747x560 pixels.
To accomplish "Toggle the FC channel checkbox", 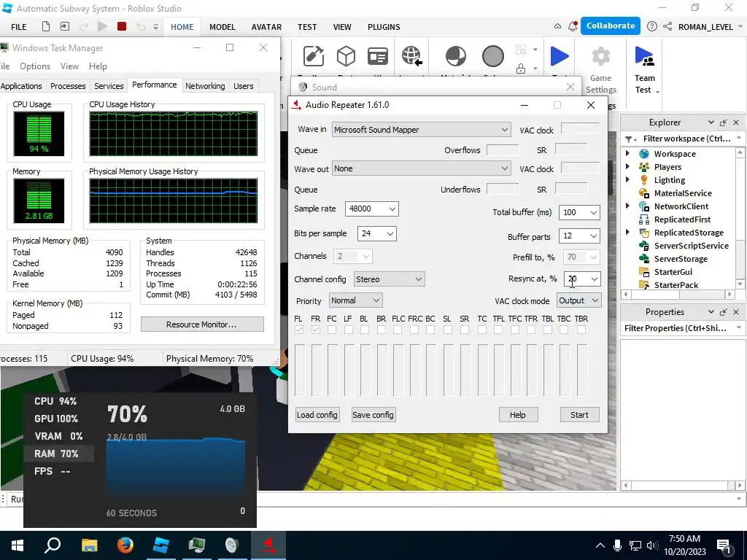I will pyautogui.click(x=332, y=330).
